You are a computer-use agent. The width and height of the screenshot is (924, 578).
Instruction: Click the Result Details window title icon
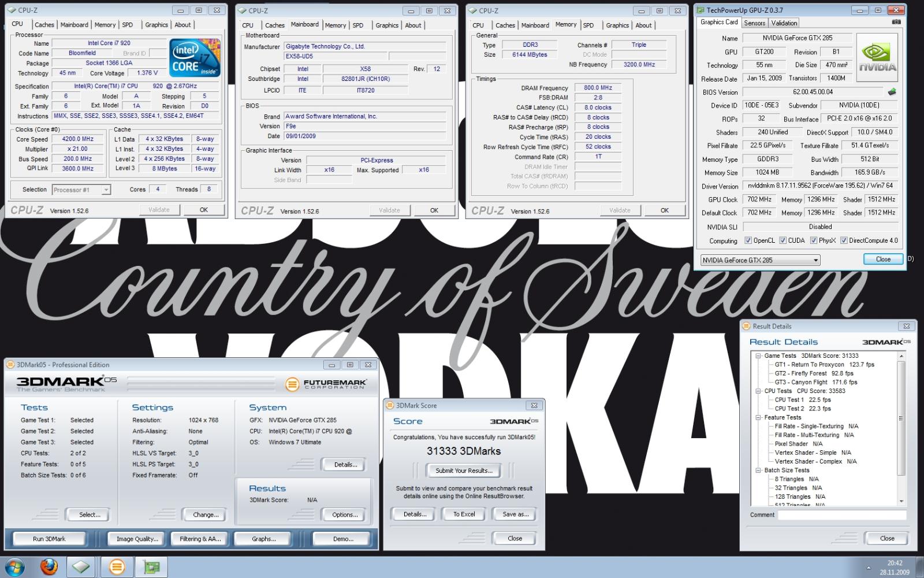[747, 326]
